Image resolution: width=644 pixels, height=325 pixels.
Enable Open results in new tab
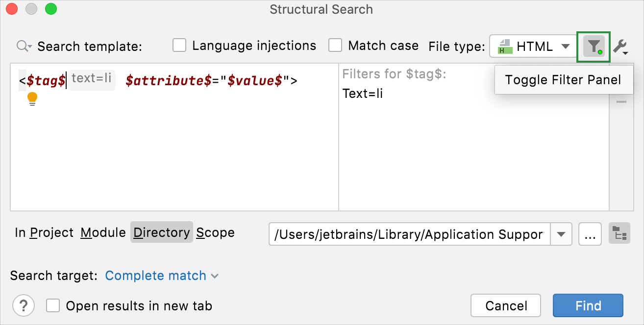point(52,305)
